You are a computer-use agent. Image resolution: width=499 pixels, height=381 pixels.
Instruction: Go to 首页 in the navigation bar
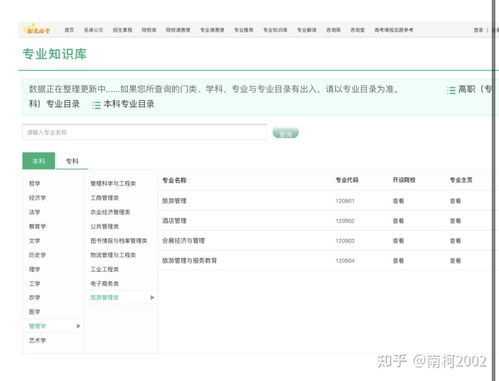click(x=69, y=30)
